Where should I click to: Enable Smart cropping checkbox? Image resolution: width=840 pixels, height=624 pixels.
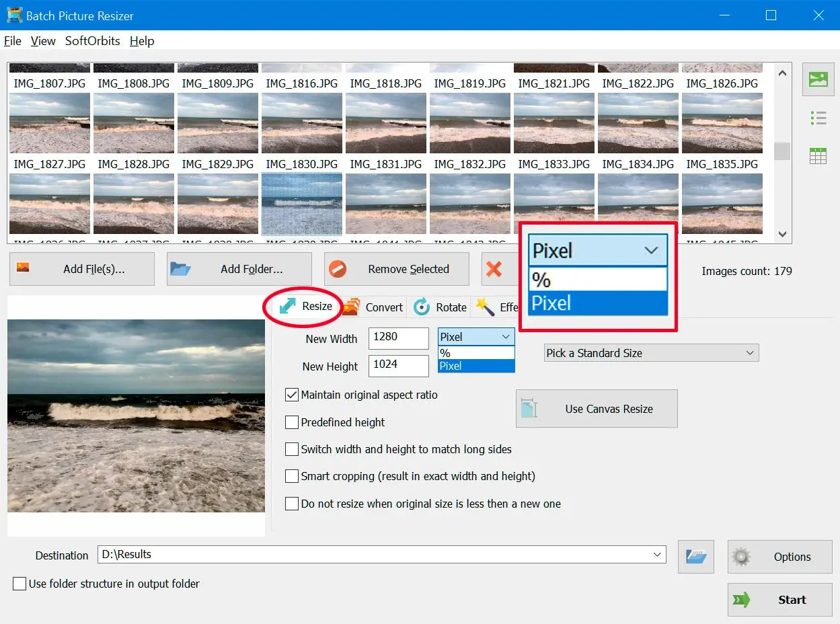point(292,476)
